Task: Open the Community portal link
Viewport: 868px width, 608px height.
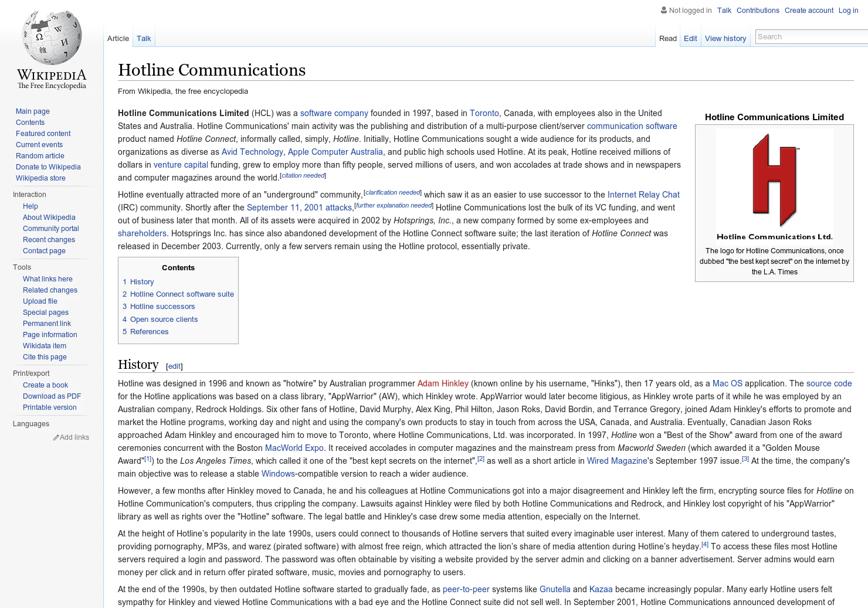Action: (x=51, y=229)
